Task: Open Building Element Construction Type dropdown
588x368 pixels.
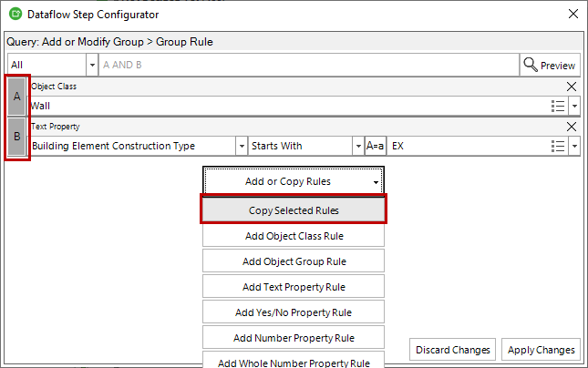Action: point(242,146)
